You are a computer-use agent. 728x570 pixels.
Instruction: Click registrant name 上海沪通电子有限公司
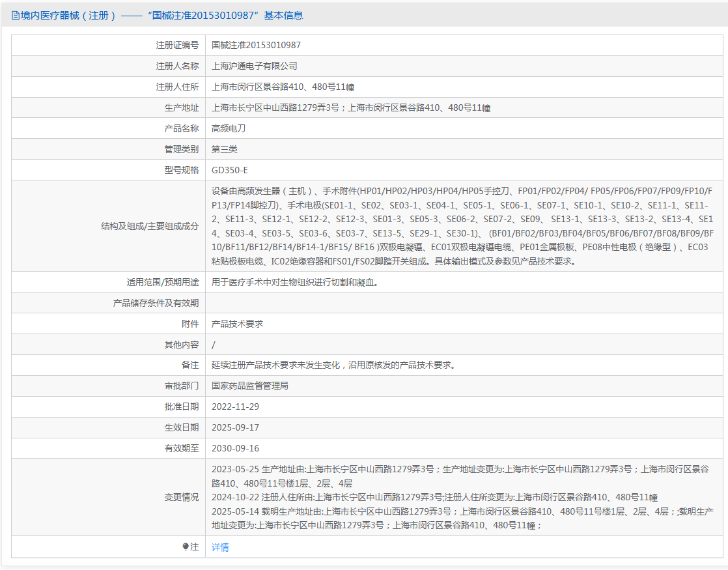point(254,66)
